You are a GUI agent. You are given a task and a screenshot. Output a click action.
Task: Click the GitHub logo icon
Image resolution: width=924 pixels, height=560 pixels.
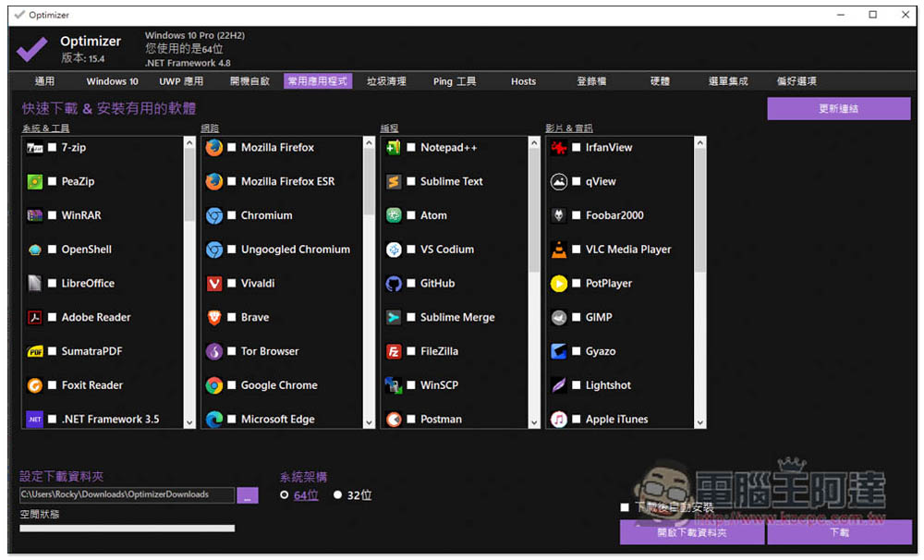[394, 284]
